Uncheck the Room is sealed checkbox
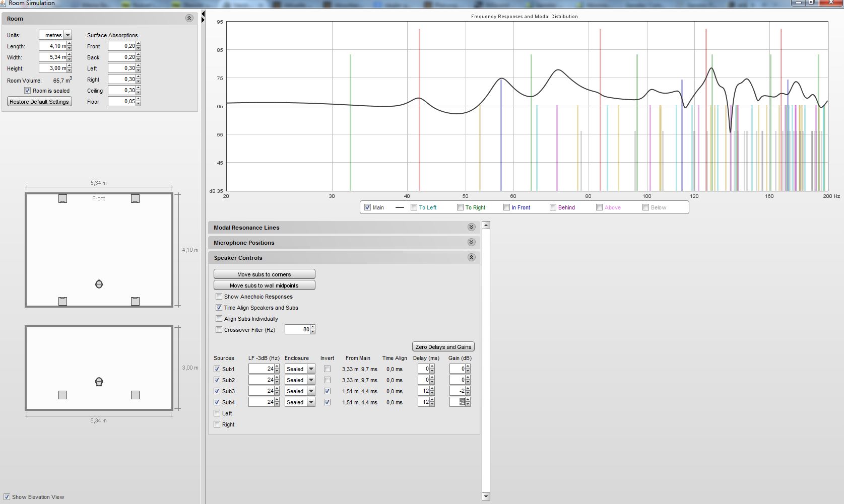The image size is (844, 504). pyautogui.click(x=28, y=91)
